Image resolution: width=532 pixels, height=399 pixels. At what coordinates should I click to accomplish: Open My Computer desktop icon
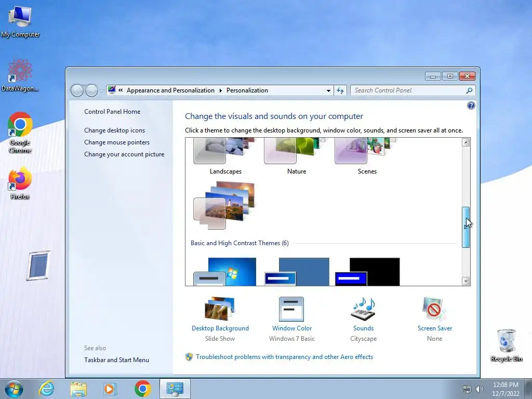tap(20, 21)
